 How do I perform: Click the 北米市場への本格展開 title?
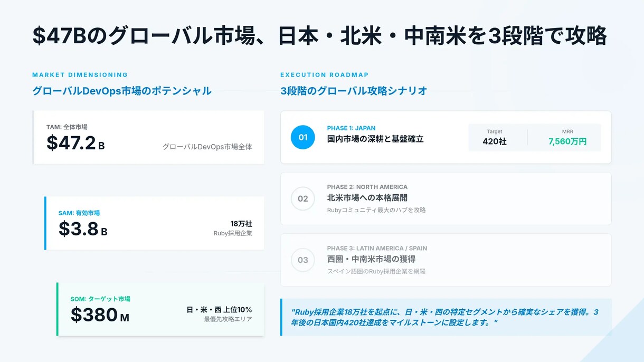tap(367, 198)
